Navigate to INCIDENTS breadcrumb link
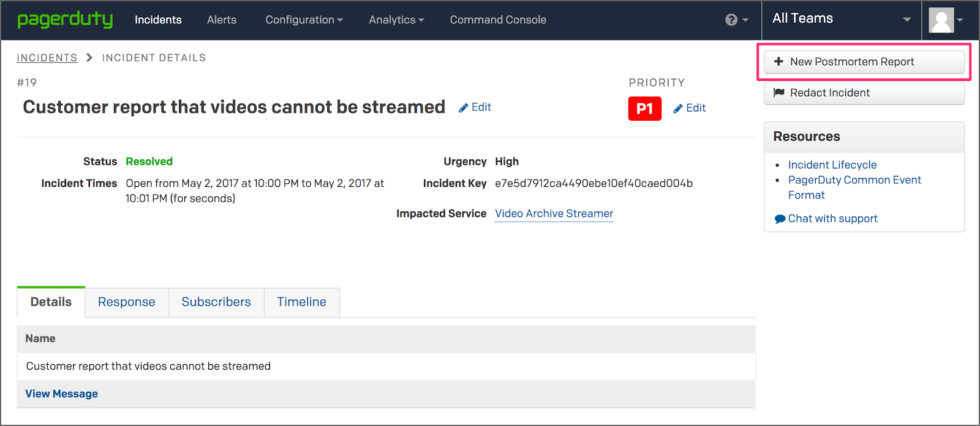Image resolution: width=980 pixels, height=426 pixels. [47, 58]
